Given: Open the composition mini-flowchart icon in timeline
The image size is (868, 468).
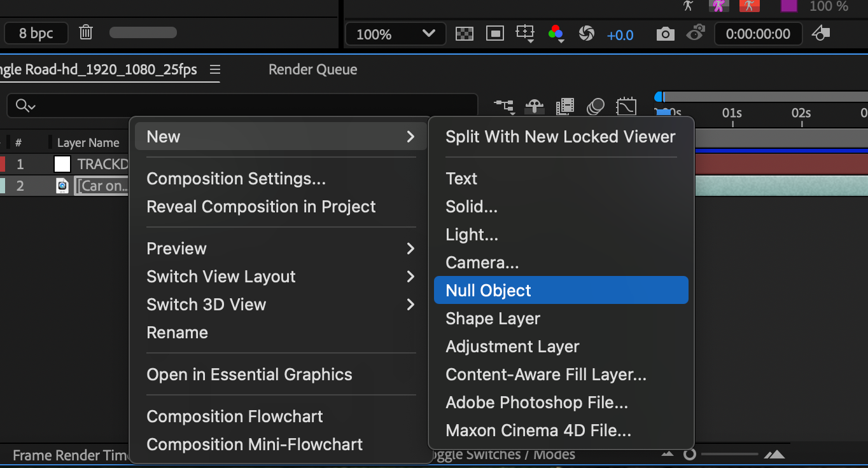Looking at the screenshot, I should pyautogui.click(x=504, y=106).
